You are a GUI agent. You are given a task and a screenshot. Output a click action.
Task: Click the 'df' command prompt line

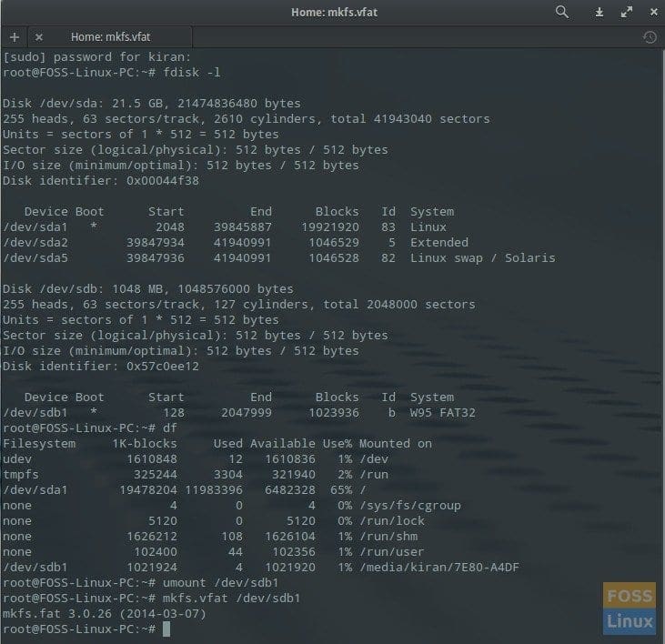tap(90, 428)
